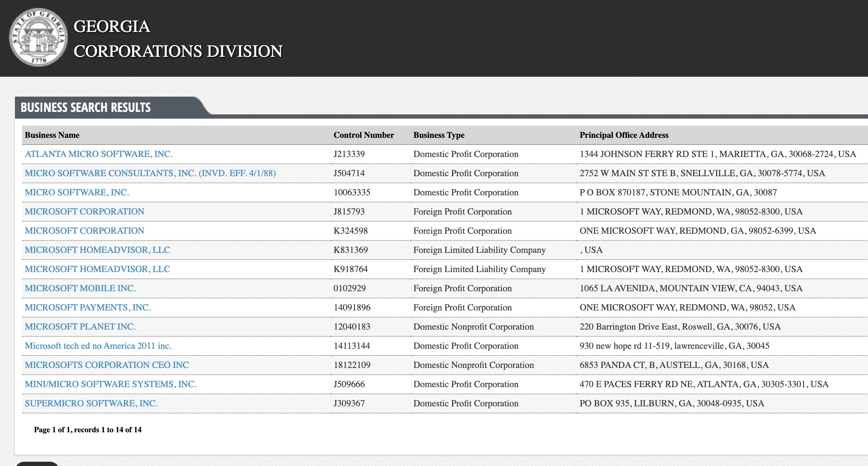
Task: Open MICROSOFT HOMEADVISOR, LLC record K918764
Action: click(97, 269)
